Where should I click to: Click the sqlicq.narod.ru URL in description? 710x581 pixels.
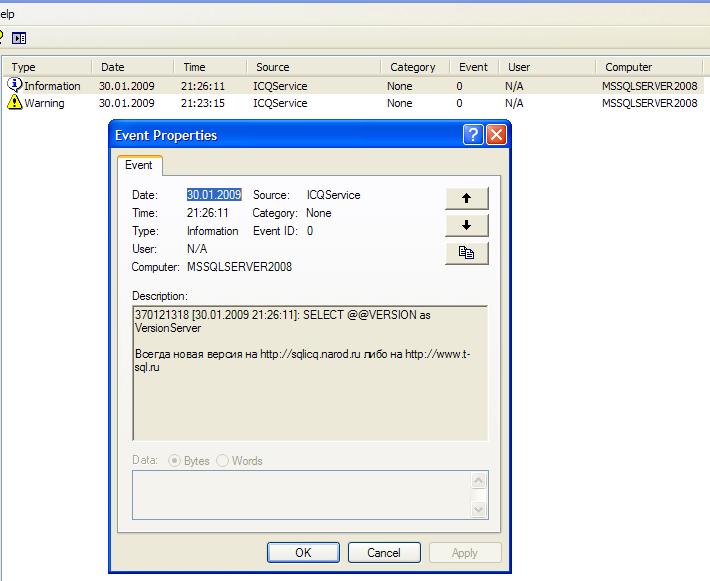coord(310,354)
